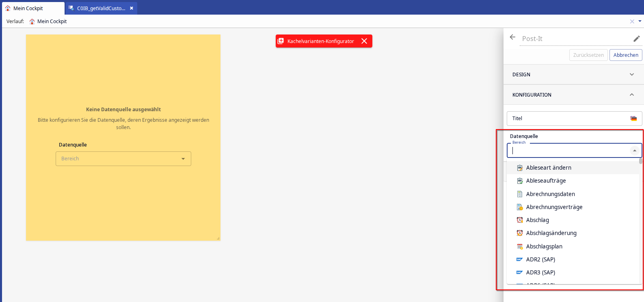Close the C0IB_getValidCusto tab
The image size is (644, 302).
[132, 8]
